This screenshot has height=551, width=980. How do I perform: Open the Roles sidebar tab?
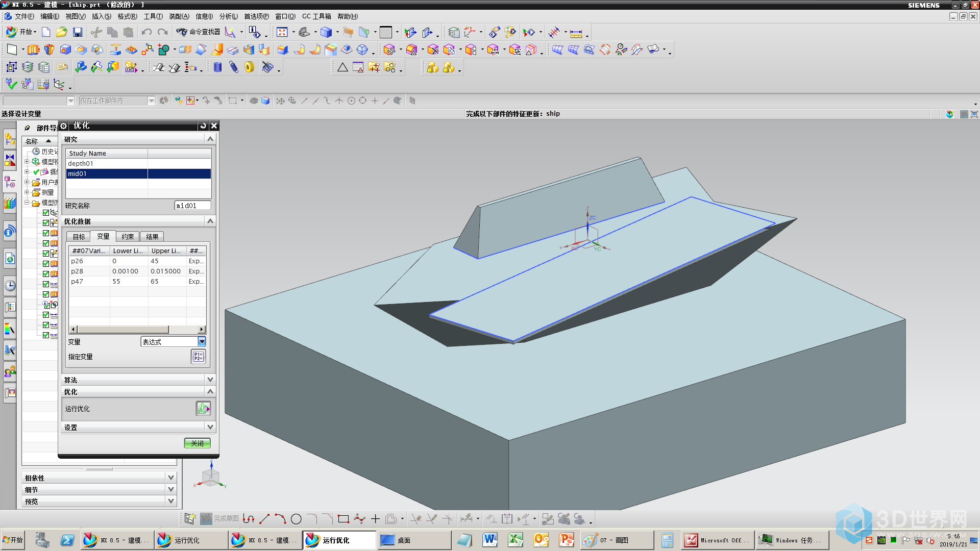click(x=10, y=372)
